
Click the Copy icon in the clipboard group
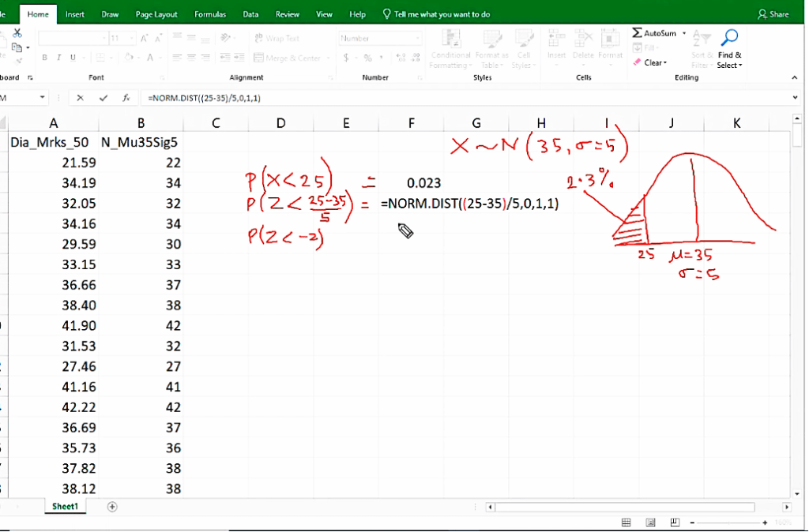[x=17, y=47]
